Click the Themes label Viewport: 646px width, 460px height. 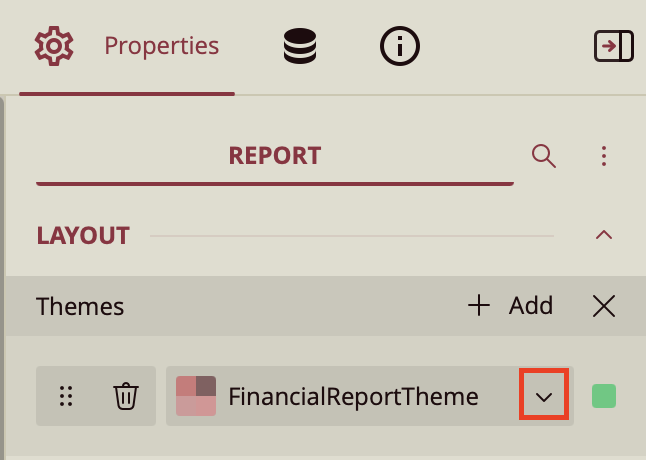80,306
